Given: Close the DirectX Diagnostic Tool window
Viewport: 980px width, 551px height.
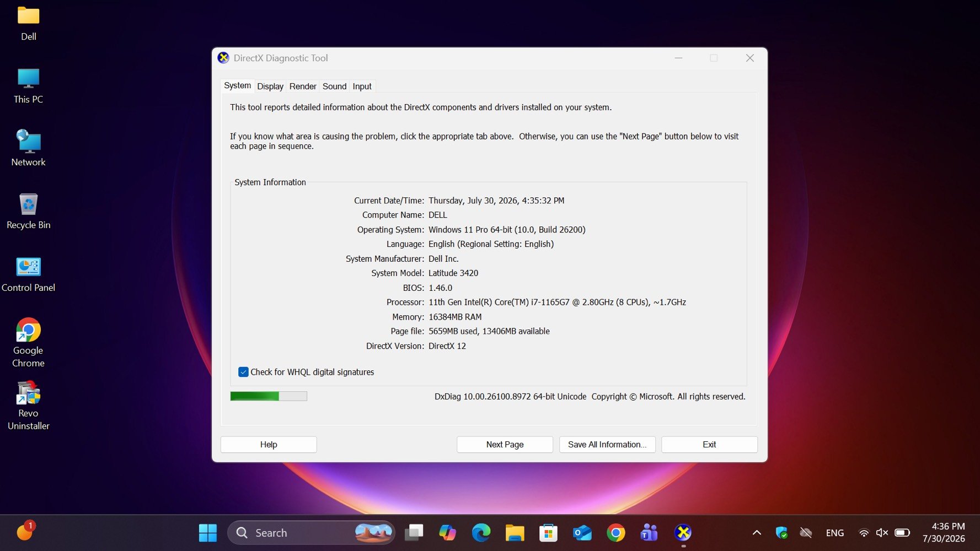Looking at the screenshot, I should (749, 58).
